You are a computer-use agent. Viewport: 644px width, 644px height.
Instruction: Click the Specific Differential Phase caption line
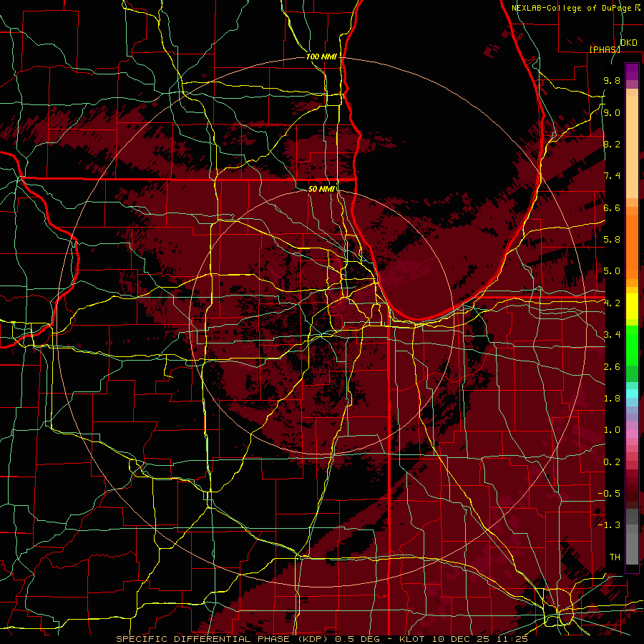(x=322, y=639)
